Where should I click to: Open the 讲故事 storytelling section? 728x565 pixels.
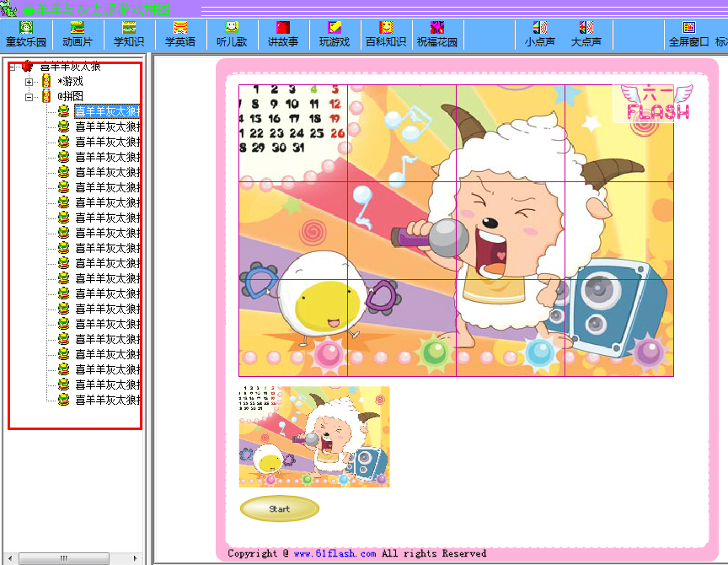pyautogui.click(x=283, y=35)
